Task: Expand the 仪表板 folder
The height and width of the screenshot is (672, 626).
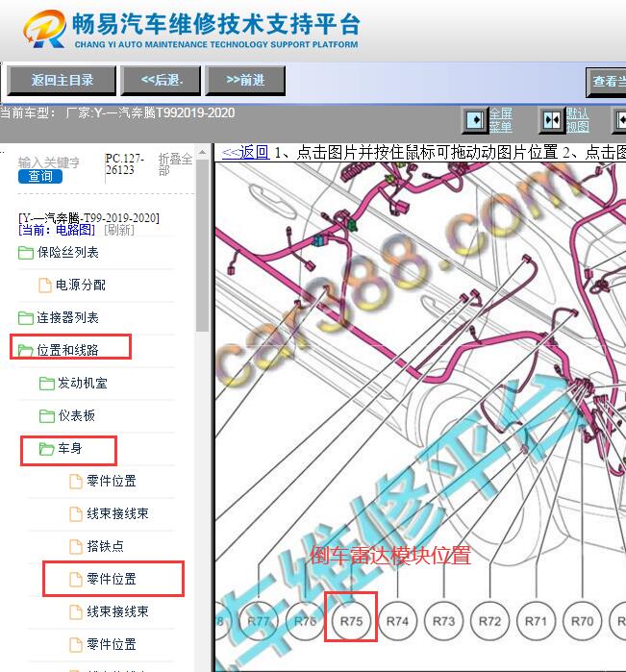Action: 76,415
